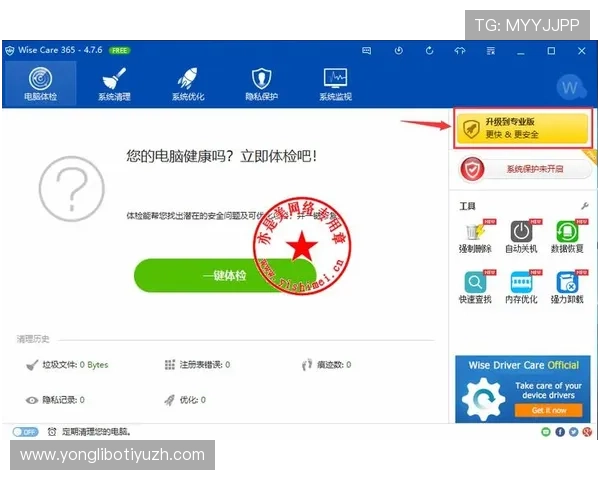
Task: Click the Wise Care 365 shield logo
Action: (x=10, y=50)
